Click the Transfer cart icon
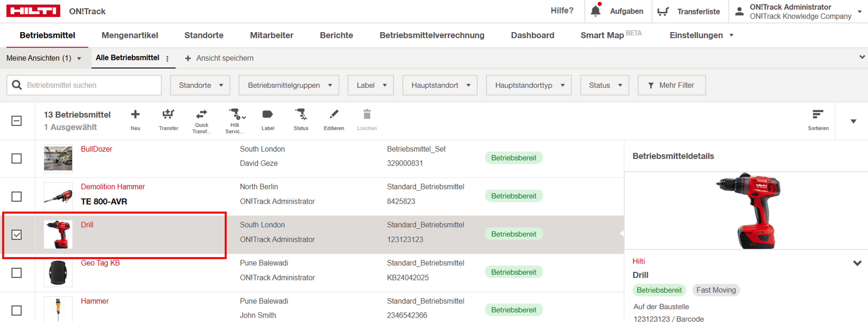This screenshot has height=322, width=868. pos(168,114)
